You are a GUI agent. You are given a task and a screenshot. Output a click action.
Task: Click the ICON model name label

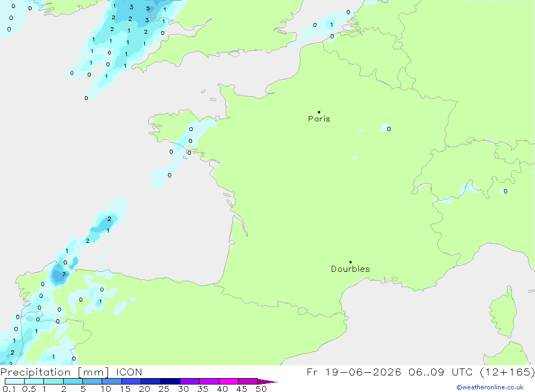point(129,372)
